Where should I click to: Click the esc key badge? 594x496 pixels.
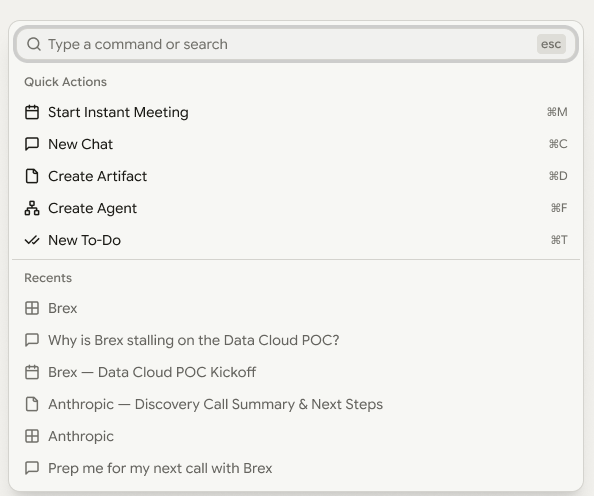(551, 44)
